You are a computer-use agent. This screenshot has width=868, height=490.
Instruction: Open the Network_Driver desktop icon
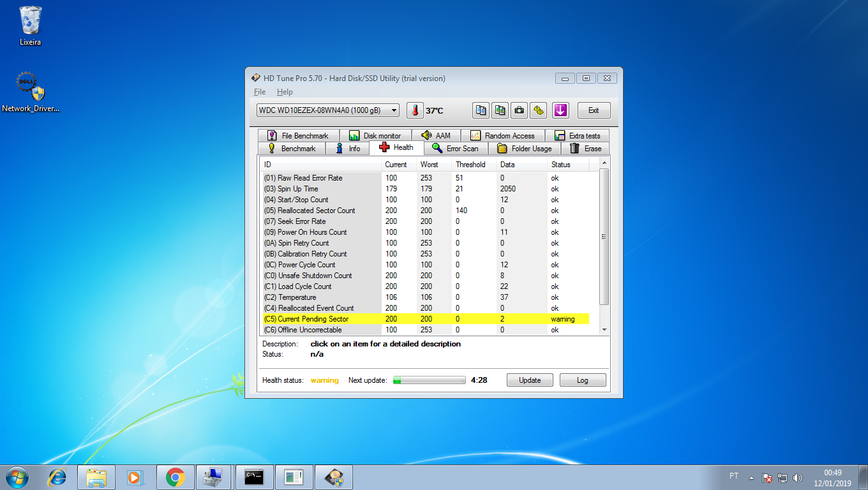tap(31, 93)
